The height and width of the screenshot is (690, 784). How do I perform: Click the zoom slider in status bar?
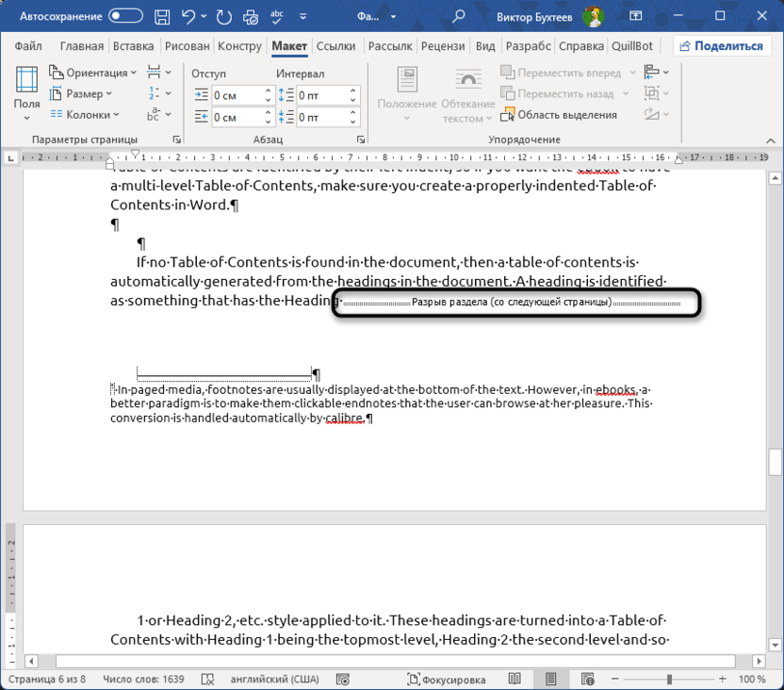669,679
